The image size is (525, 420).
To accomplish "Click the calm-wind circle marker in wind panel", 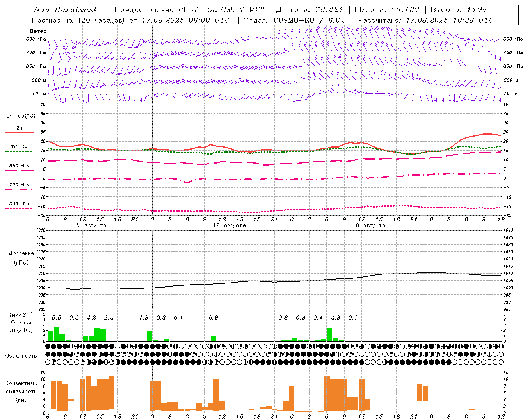I will click(x=472, y=66).
